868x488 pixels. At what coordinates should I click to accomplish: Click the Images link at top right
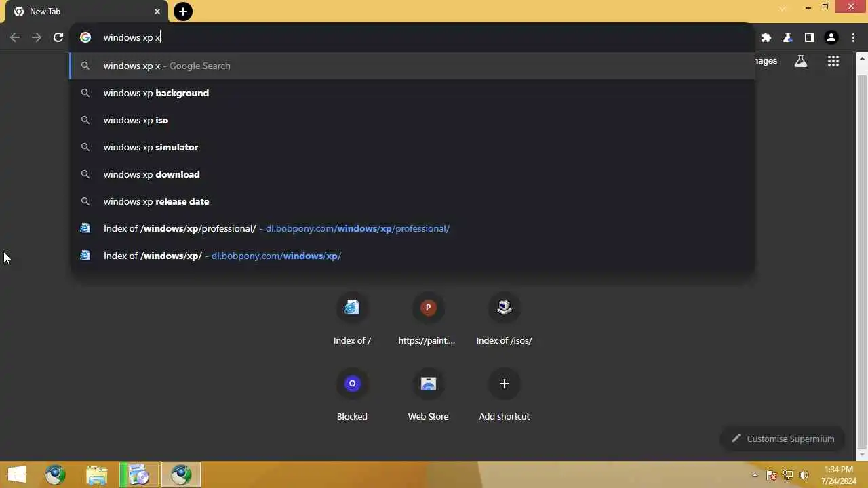click(x=766, y=61)
